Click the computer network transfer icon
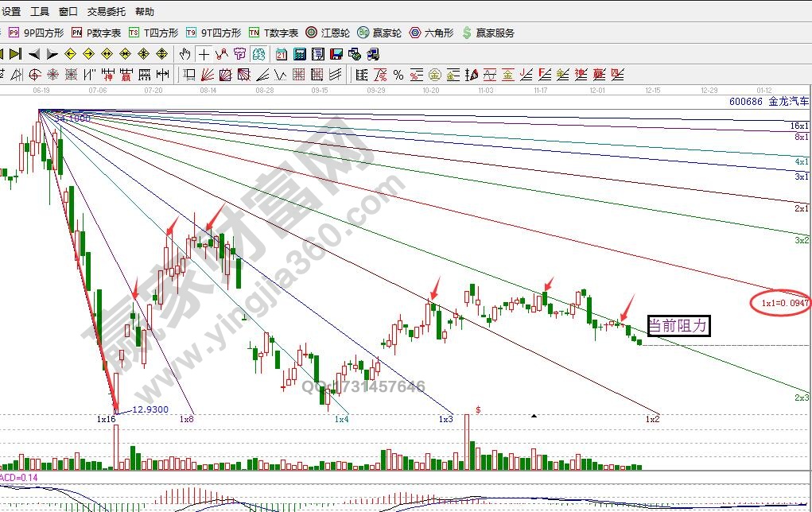The image size is (812, 512). tap(373, 54)
